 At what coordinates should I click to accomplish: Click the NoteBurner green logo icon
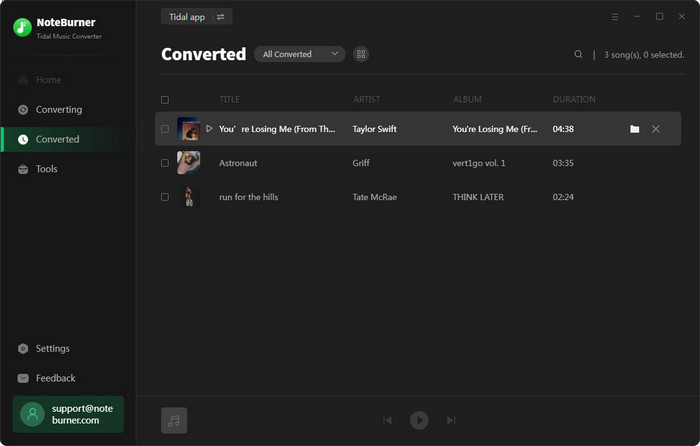pos(22,27)
